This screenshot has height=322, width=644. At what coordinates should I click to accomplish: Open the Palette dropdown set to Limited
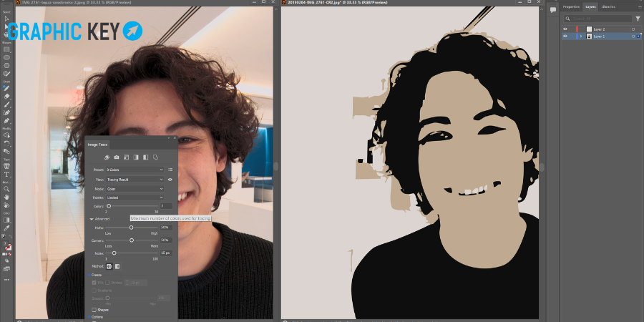click(x=135, y=197)
